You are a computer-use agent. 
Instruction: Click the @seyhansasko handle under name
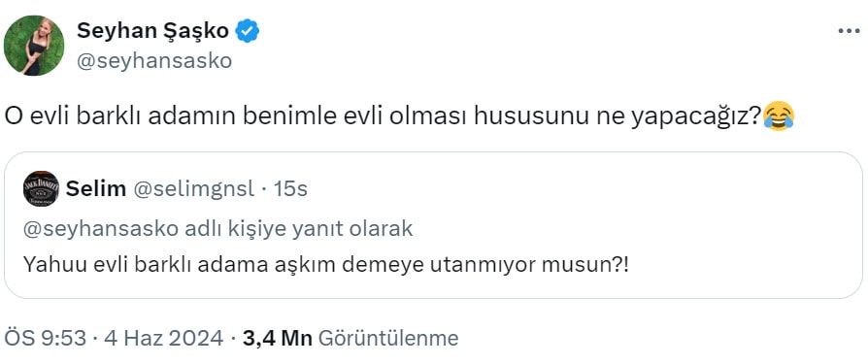(154, 61)
